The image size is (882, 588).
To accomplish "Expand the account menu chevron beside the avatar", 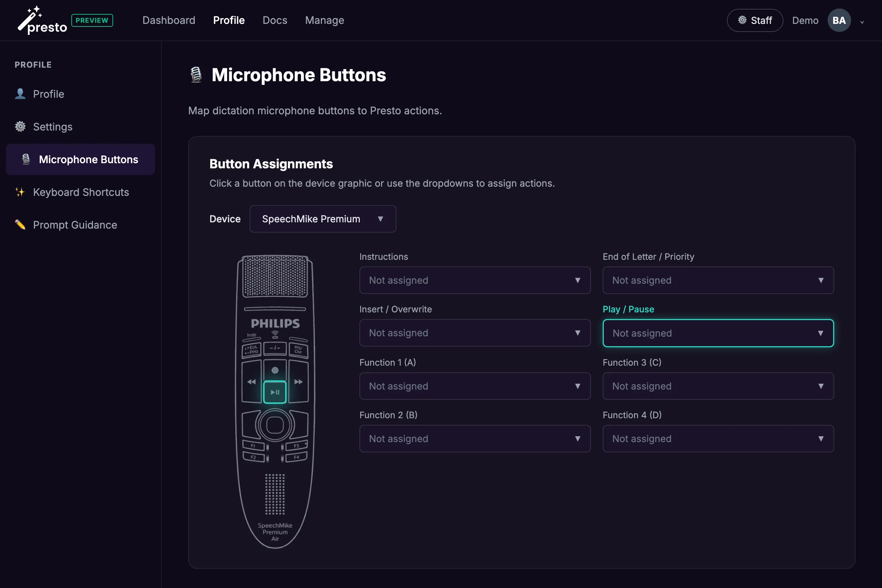I will click(861, 22).
